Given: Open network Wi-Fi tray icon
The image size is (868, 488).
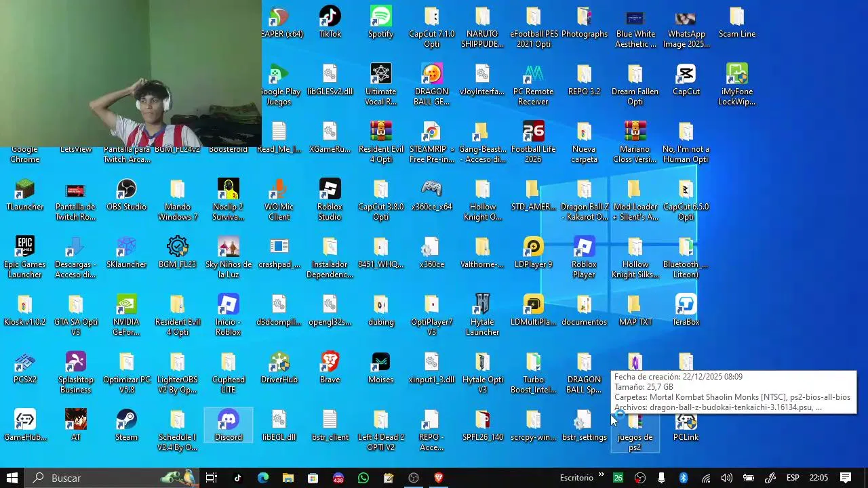Looking at the screenshot, I should point(706,478).
